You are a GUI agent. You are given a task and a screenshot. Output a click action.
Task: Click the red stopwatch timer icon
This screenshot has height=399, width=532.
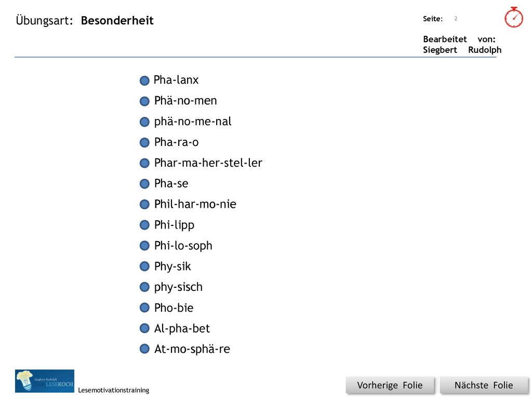click(x=514, y=17)
